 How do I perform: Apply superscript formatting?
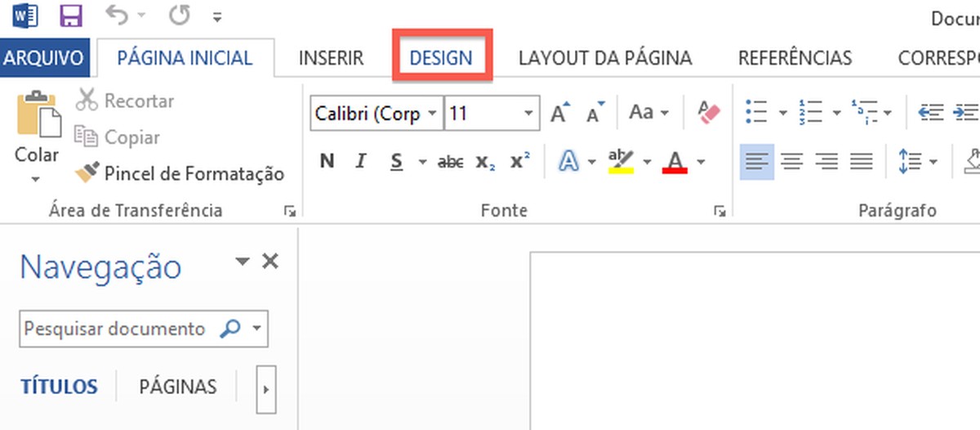pyautogui.click(x=520, y=162)
